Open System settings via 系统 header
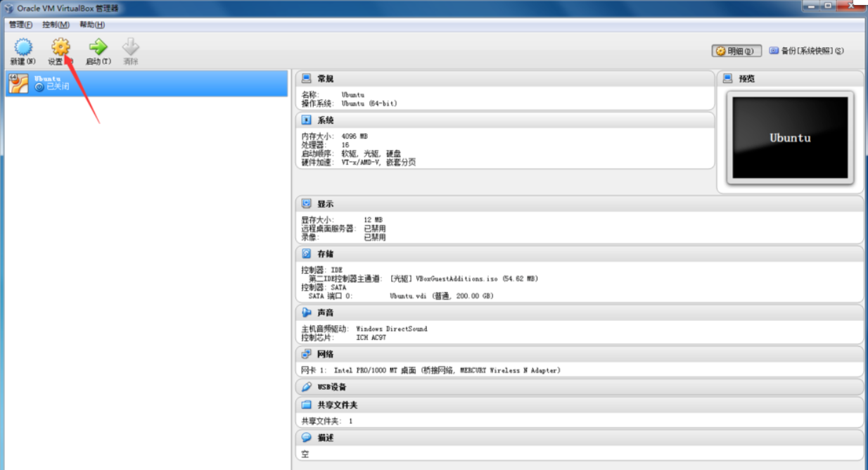868x470 pixels. pos(326,120)
